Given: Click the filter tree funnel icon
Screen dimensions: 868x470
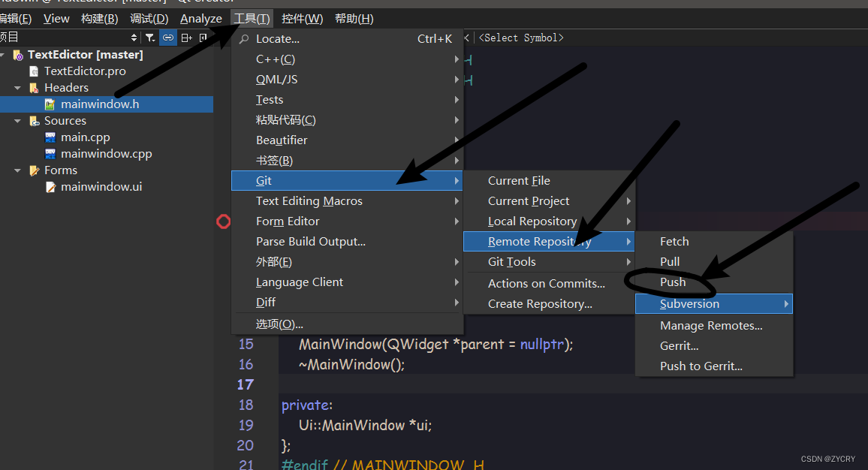Looking at the screenshot, I should [x=150, y=38].
